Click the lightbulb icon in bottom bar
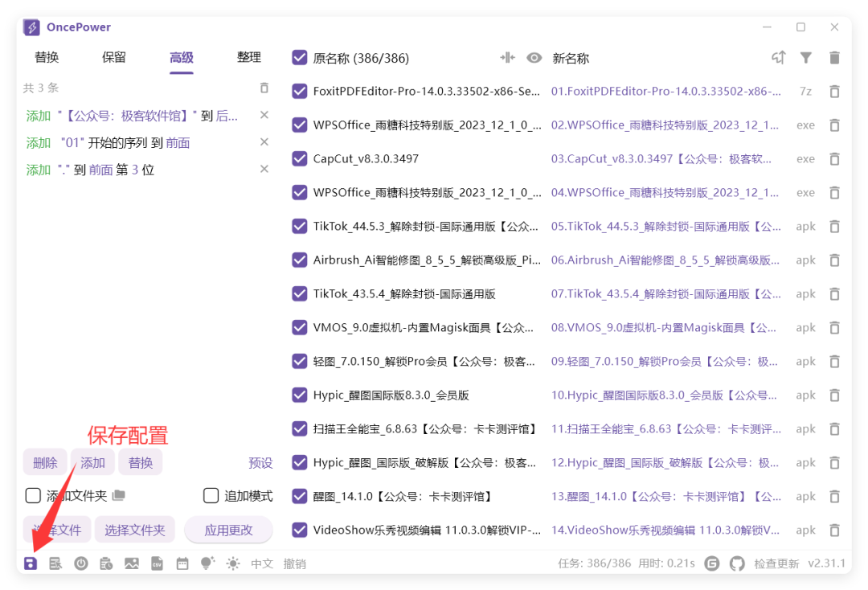The width and height of the screenshot is (868, 590). point(207,563)
